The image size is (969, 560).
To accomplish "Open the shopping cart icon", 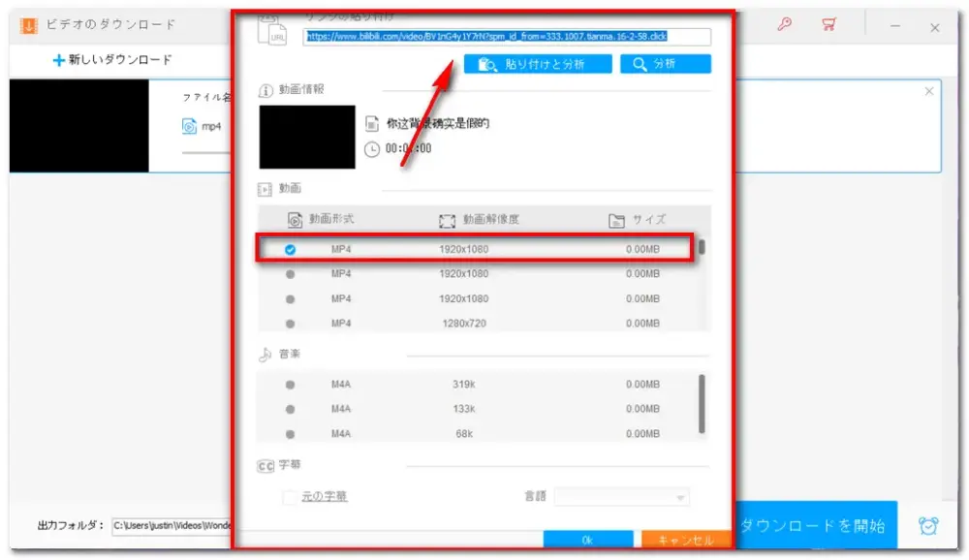I will (x=828, y=25).
